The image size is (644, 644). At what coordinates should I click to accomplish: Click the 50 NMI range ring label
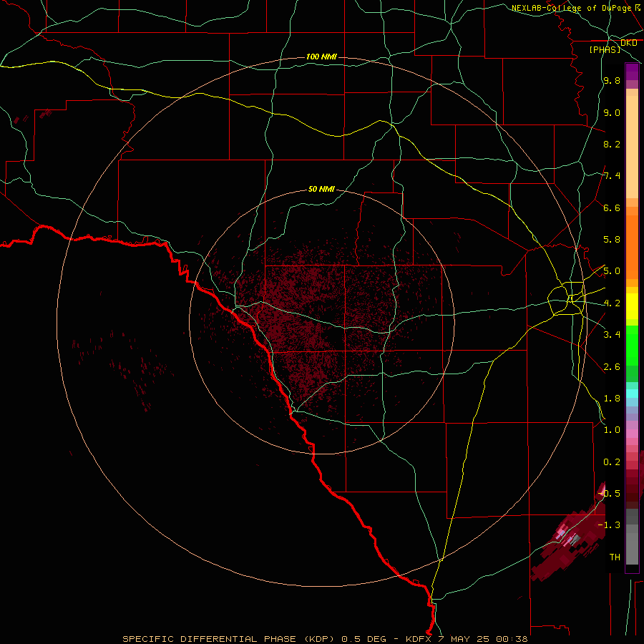(x=321, y=189)
